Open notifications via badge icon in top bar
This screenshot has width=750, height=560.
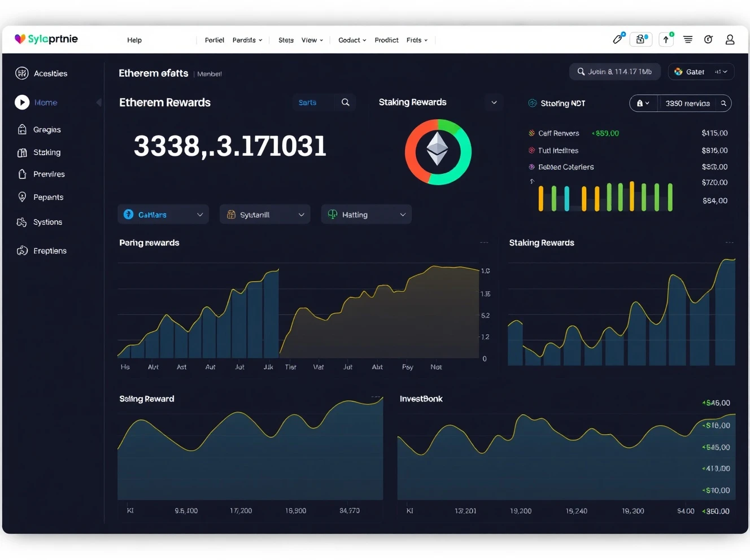(x=641, y=39)
